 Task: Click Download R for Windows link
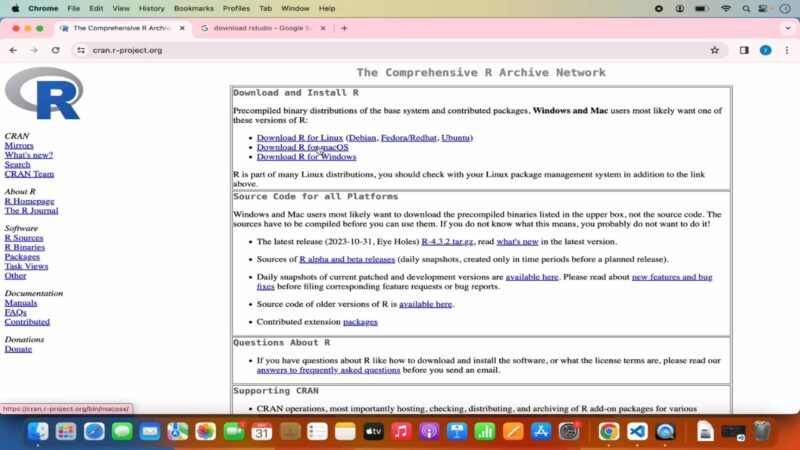pyautogui.click(x=306, y=157)
